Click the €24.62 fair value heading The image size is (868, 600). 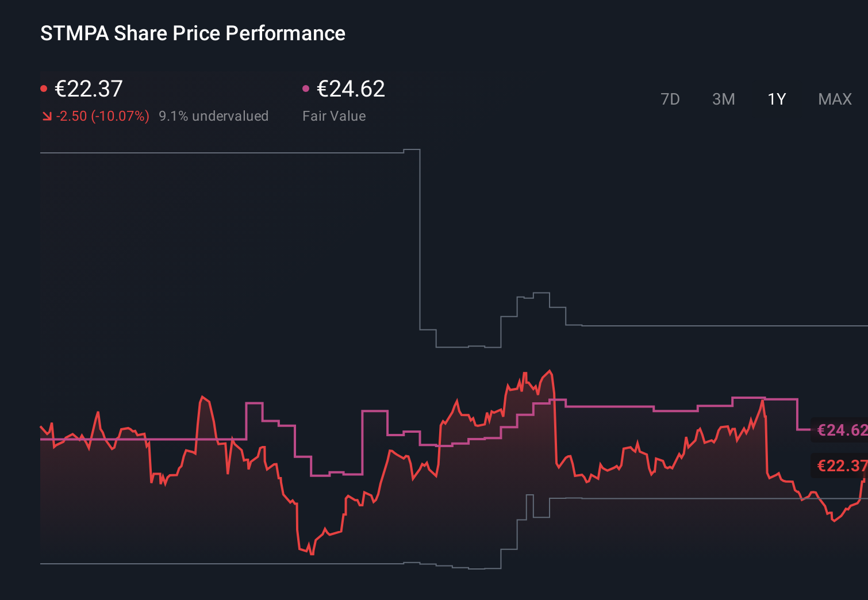click(x=351, y=89)
